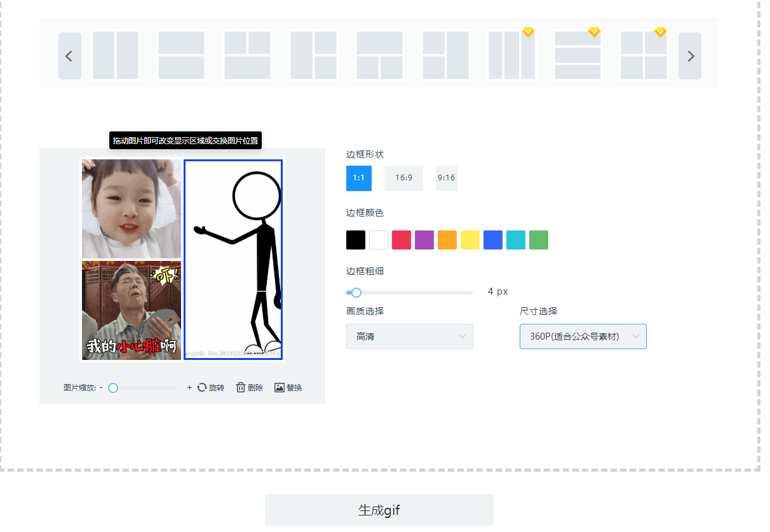770x532 pixels.
Task: Click the 边框形状 label
Action: (x=365, y=154)
